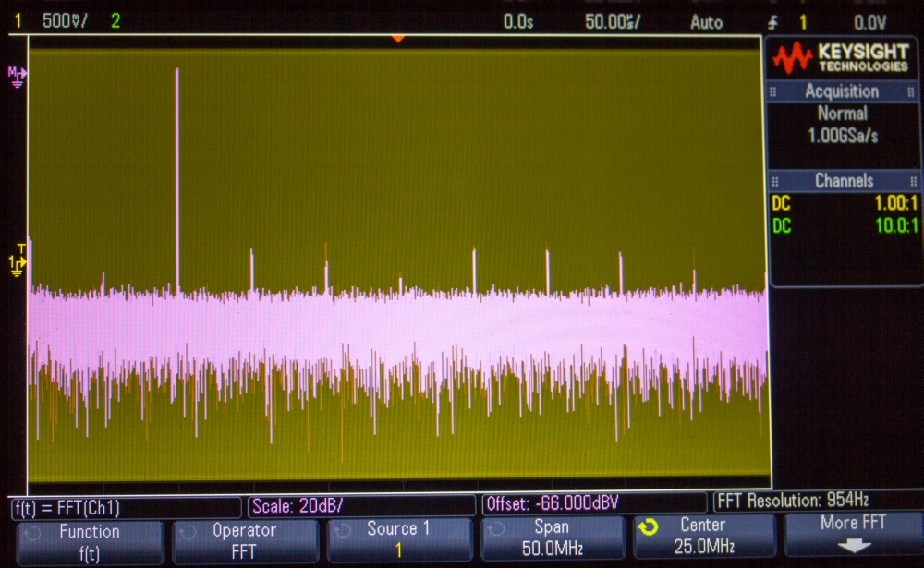924x568 pixels.
Task: Click the More FFT down arrow
Action: pos(854,546)
